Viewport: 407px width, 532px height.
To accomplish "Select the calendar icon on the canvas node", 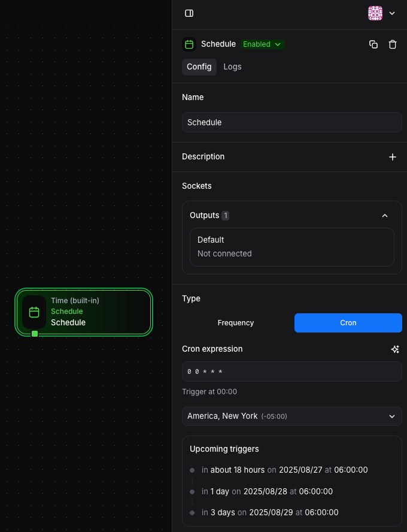I will tap(34, 312).
